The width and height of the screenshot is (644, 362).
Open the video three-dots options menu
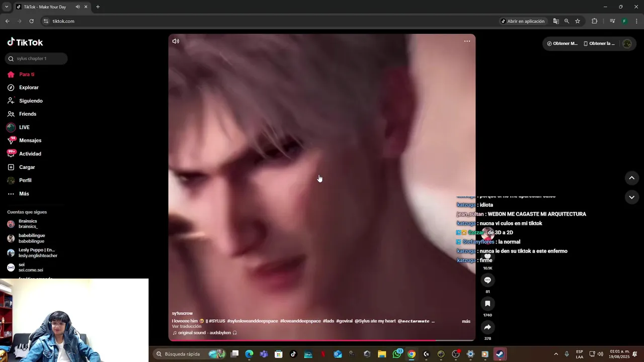pyautogui.click(x=467, y=41)
